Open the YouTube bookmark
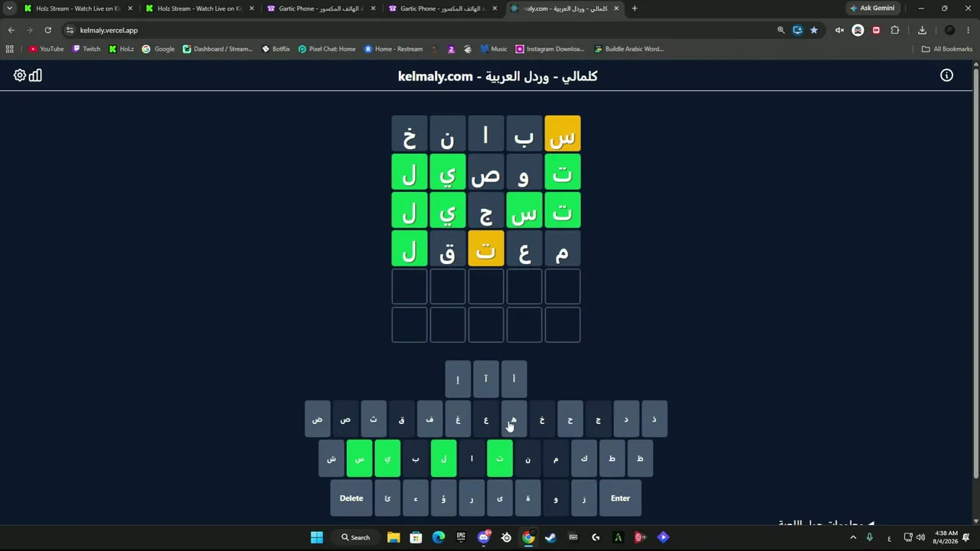The height and width of the screenshot is (551, 980). click(46, 49)
